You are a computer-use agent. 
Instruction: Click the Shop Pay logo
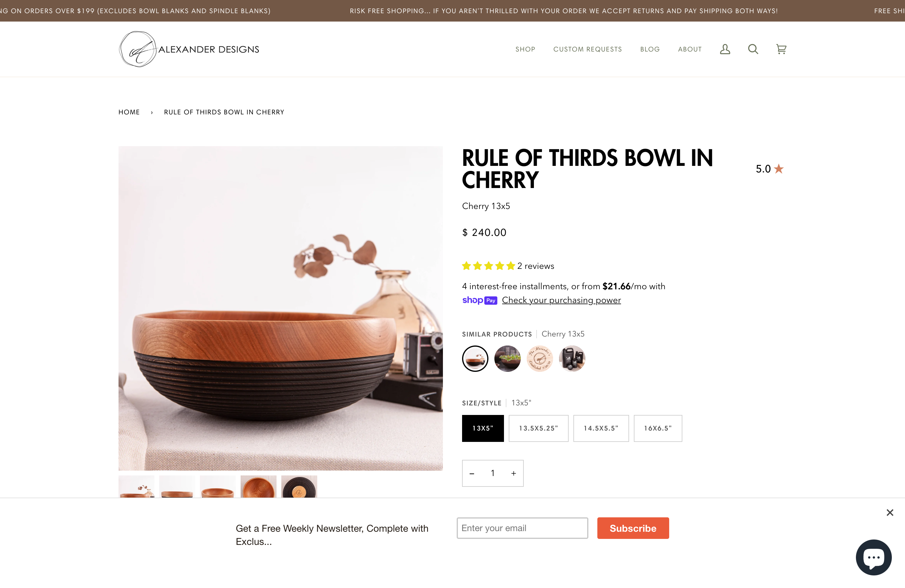click(479, 300)
